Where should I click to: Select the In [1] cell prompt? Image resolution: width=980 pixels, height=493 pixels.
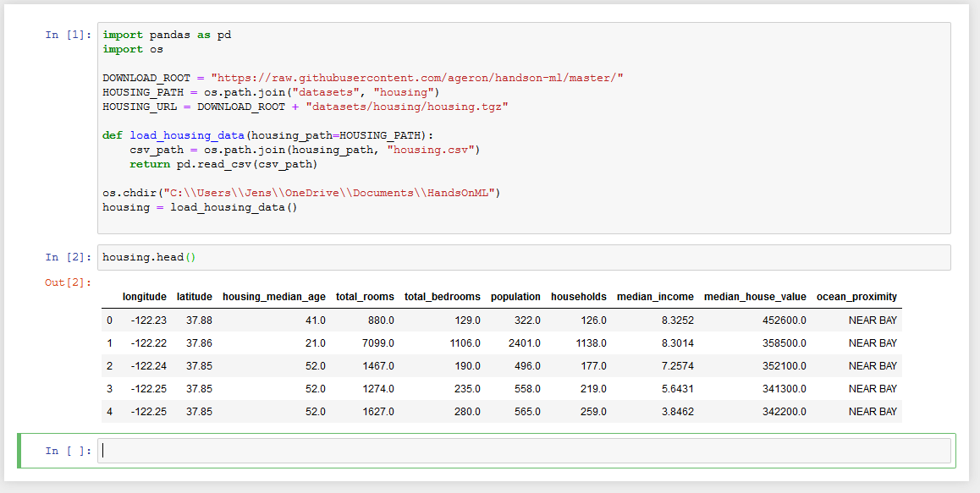(x=68, y=35)
